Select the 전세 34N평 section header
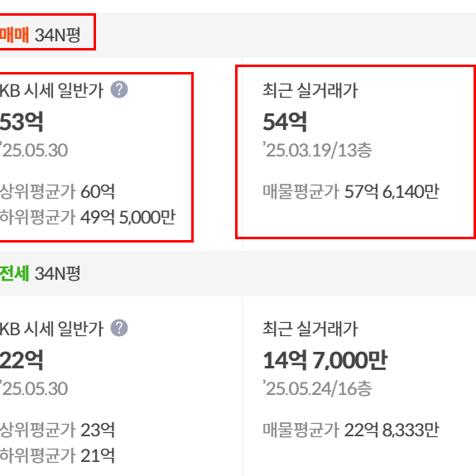The image size is (476, 476). (40, 273)
